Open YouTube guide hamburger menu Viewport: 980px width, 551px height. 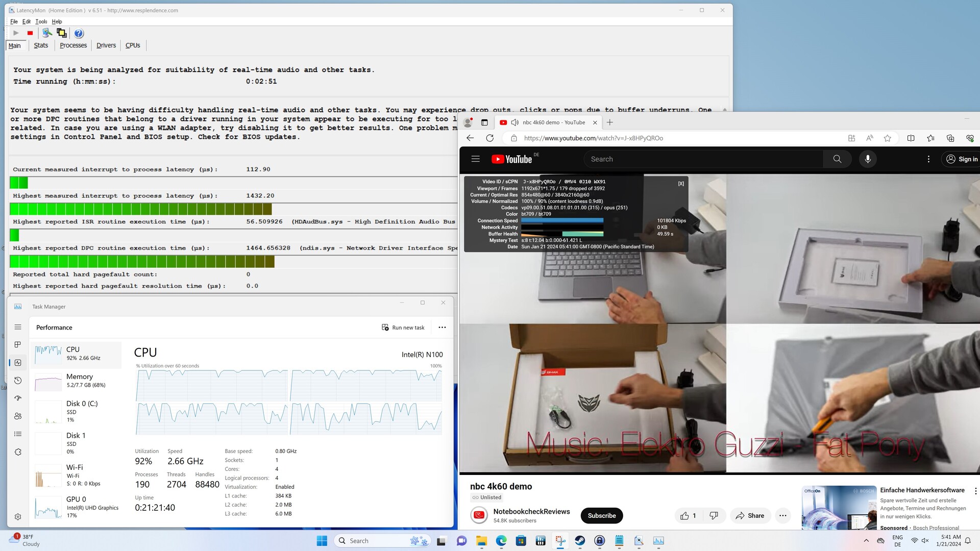[x=475, y=159]
